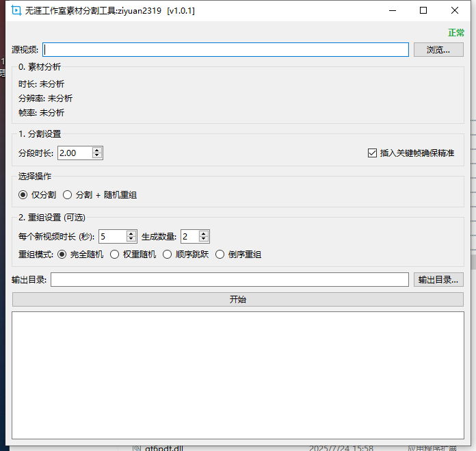Decrease 分段时长 using the down arrow
The height and width of the screenshot is (451, 476).
pos(97,156)
